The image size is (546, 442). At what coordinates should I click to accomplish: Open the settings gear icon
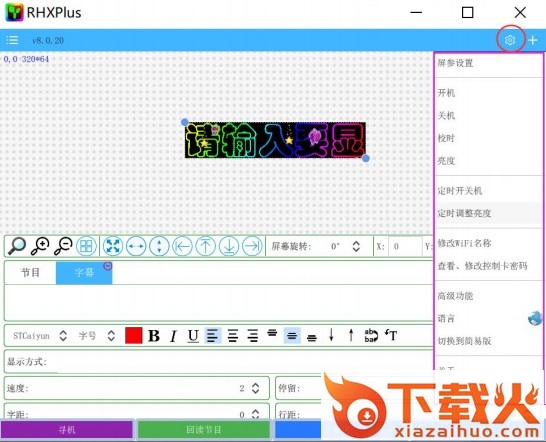coord(510,40)
